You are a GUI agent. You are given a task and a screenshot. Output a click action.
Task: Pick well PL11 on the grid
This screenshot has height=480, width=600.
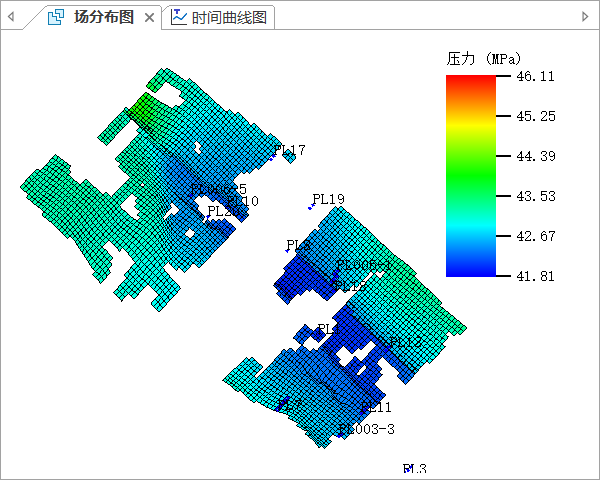376,407
